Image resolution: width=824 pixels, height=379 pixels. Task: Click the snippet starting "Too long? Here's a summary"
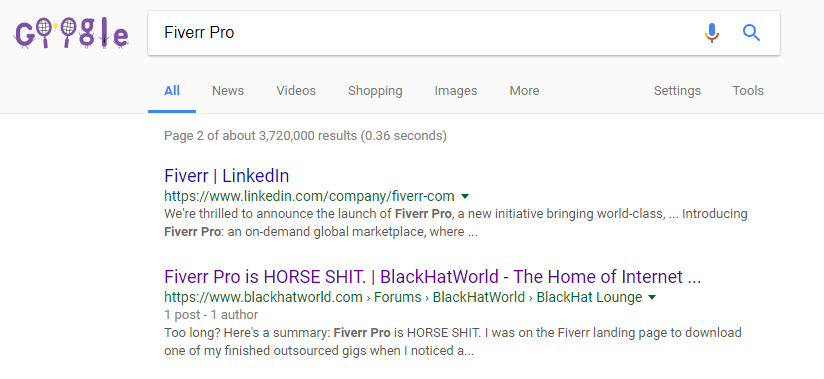tap(452, 341)
